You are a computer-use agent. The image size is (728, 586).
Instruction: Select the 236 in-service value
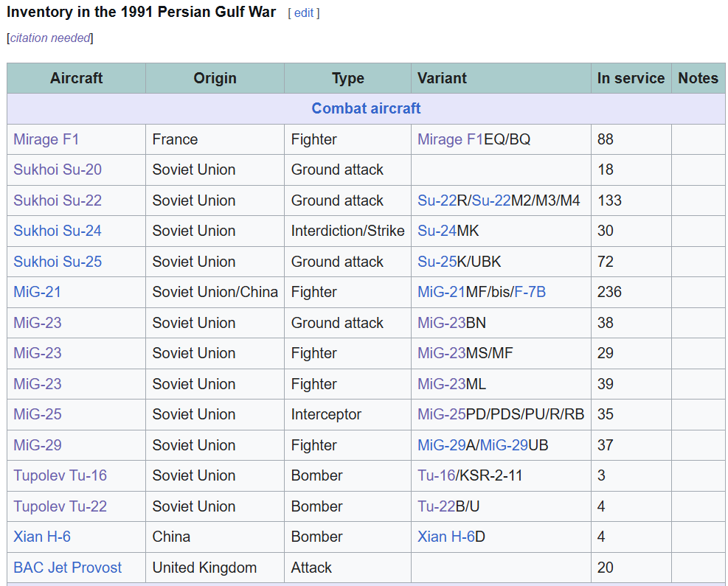pos(609,292)
